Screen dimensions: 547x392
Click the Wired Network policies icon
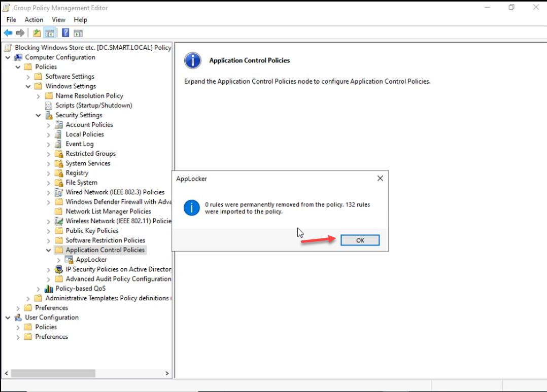[59, 192]
